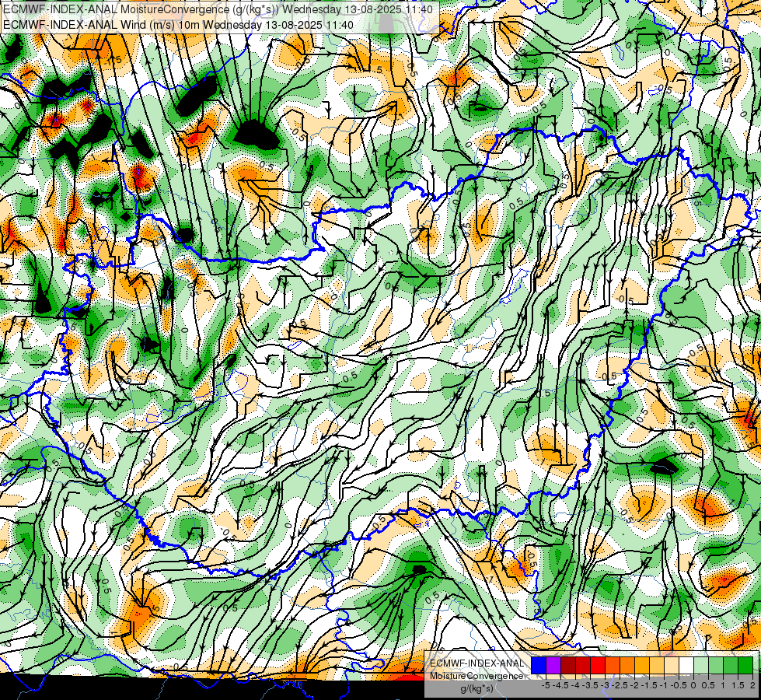This screenshot has width=761, height=700.
Task: Click the g/(kg*s) unit label in the legend
Action: pyautogui.click(x=477, y=689)
